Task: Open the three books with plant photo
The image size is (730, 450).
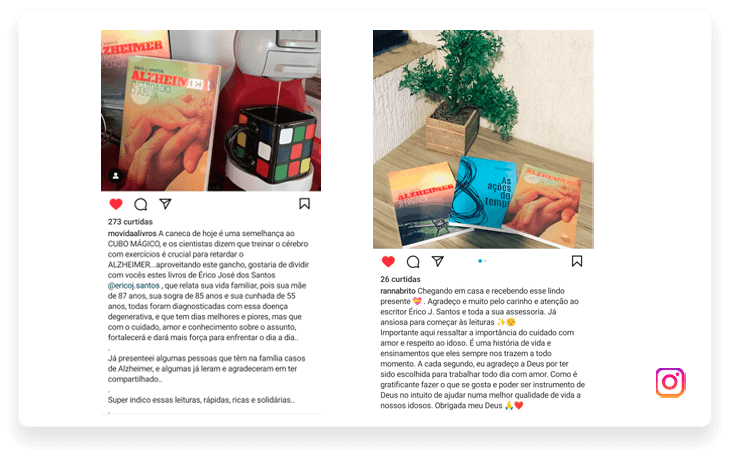Action: (x=483, y=139)
